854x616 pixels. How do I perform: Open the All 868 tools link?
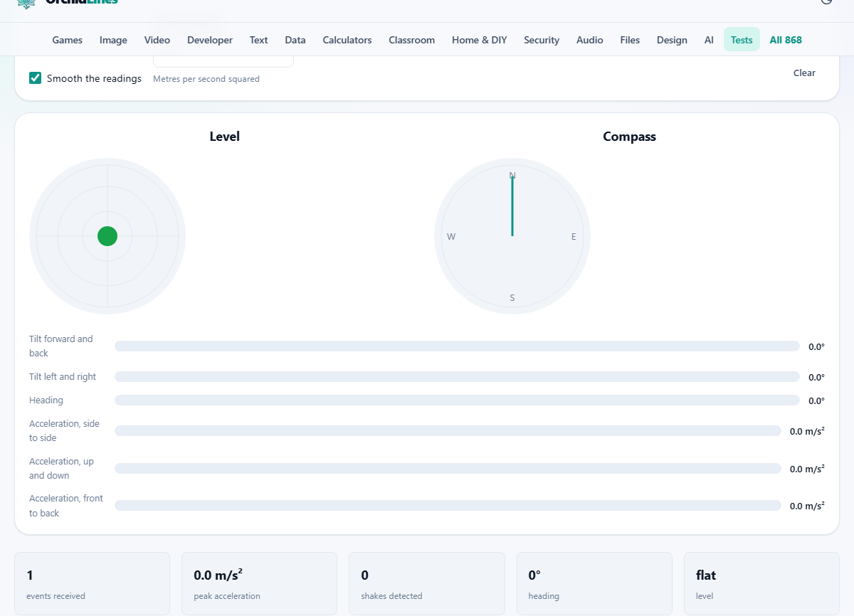(x=786, y=40)
